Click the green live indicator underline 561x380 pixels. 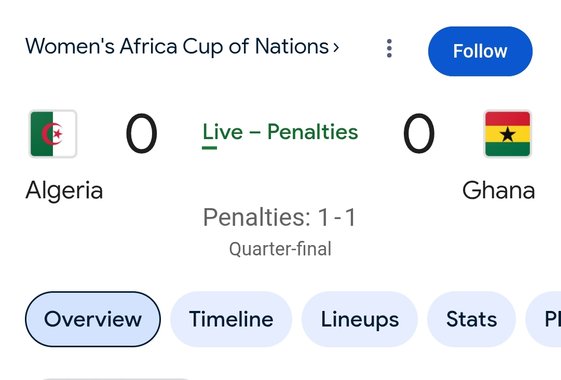point(209,147)
